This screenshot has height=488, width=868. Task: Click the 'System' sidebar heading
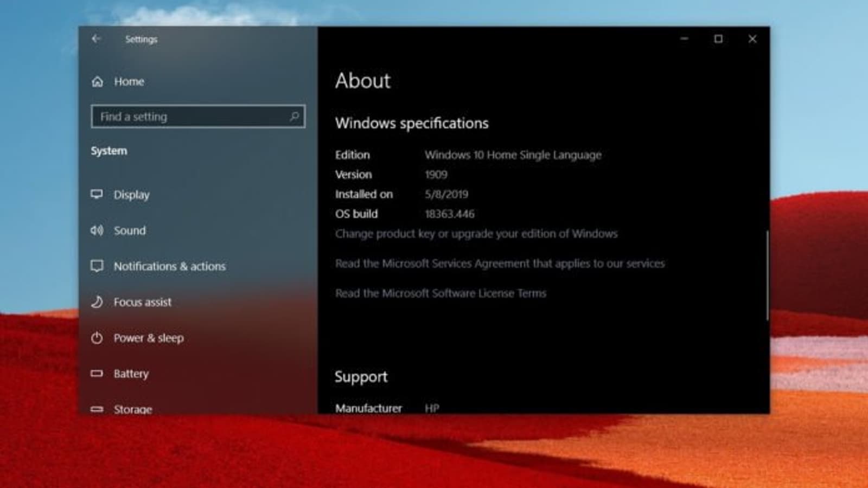coord(109,151)
